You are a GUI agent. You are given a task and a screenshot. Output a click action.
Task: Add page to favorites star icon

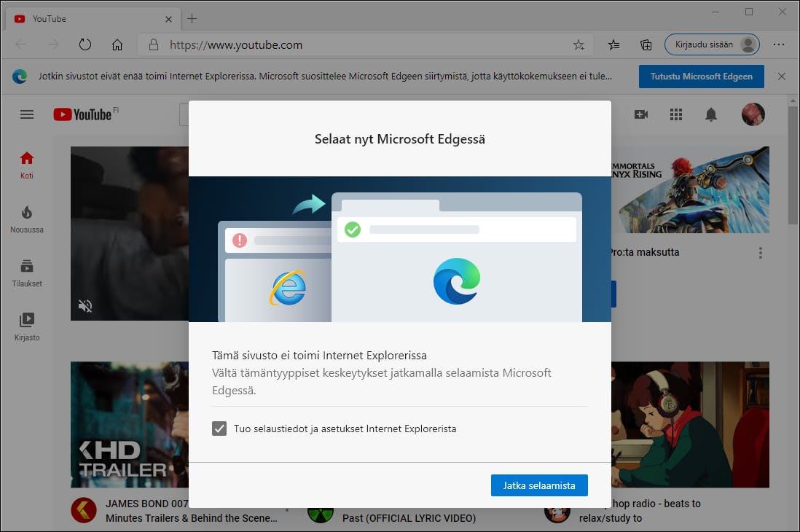[579, 45]
